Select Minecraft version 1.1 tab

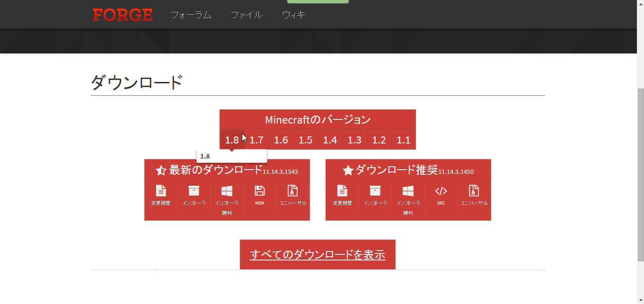404,140
